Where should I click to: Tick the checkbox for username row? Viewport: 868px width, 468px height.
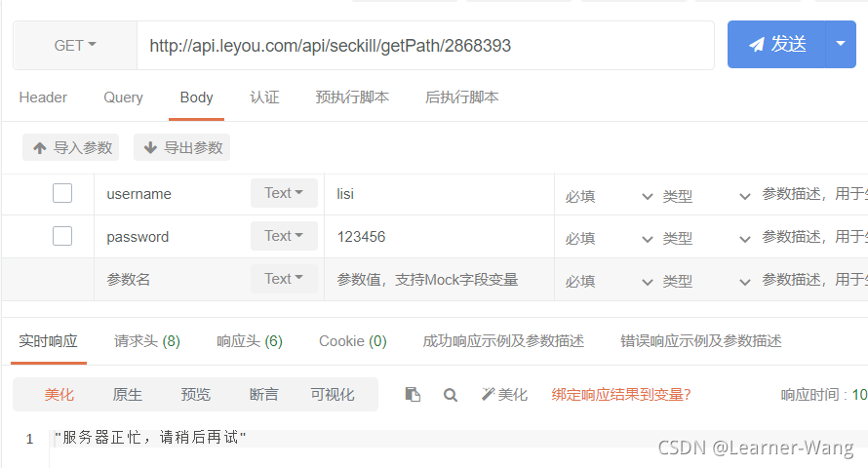(x=62, y=193)
